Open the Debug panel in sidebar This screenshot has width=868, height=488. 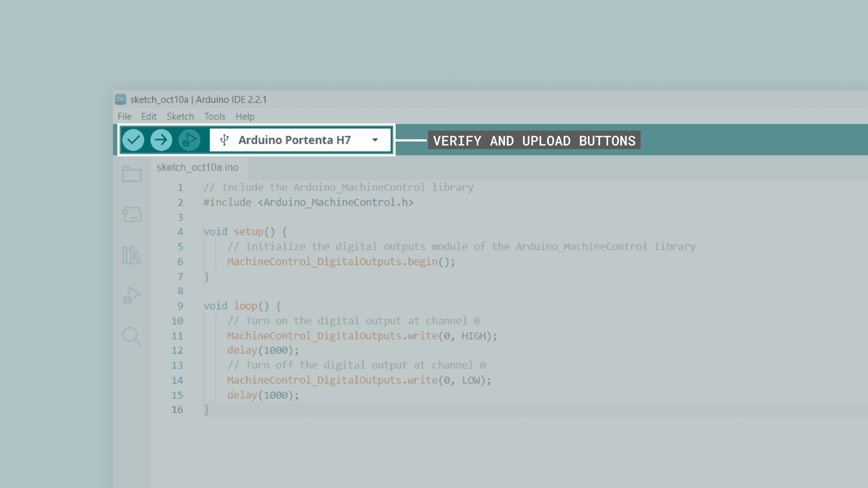pyautogui.click(x=132, y=296)
